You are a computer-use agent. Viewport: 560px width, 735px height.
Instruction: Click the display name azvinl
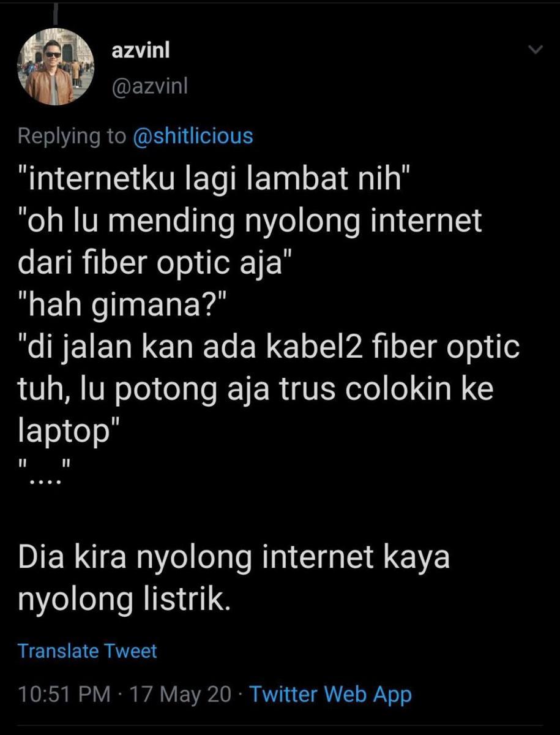141,51
